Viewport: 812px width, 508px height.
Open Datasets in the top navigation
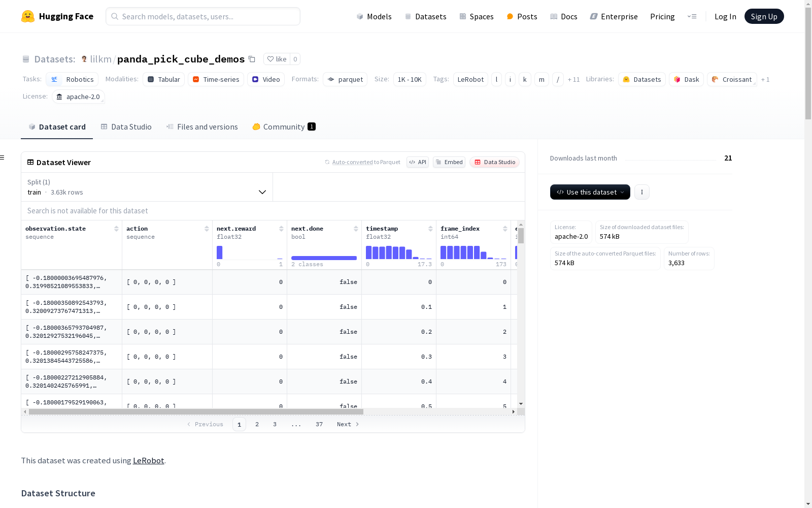click(x=425, y=16)
